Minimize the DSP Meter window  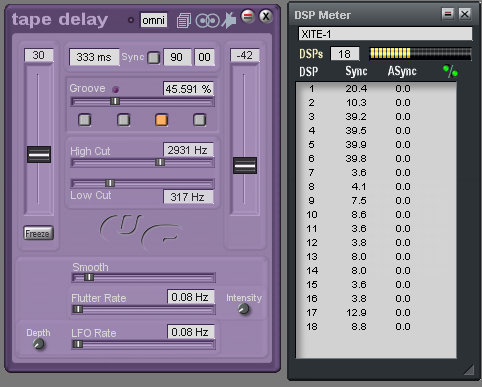(448, 14)
